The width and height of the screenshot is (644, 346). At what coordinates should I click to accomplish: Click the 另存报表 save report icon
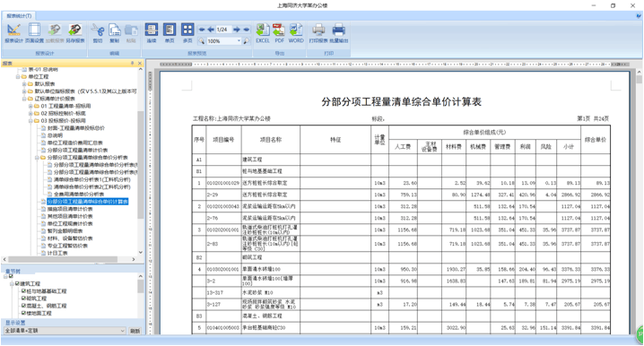tap(75, 33)
